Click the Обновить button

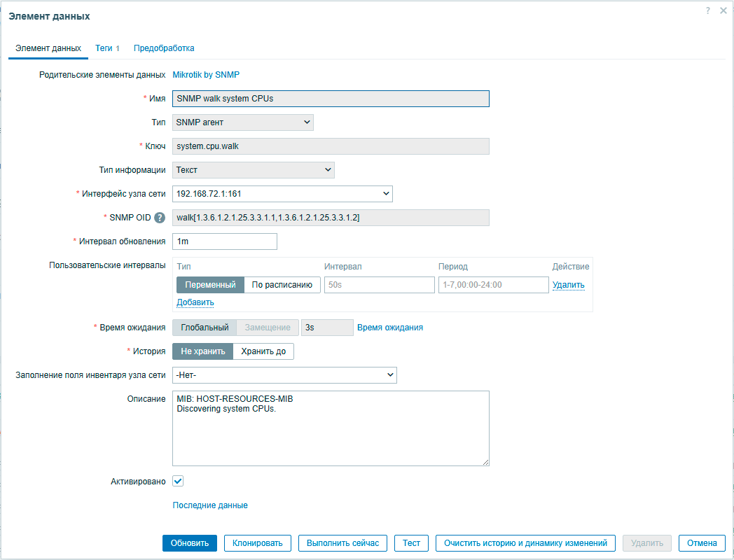click(190, 543)
